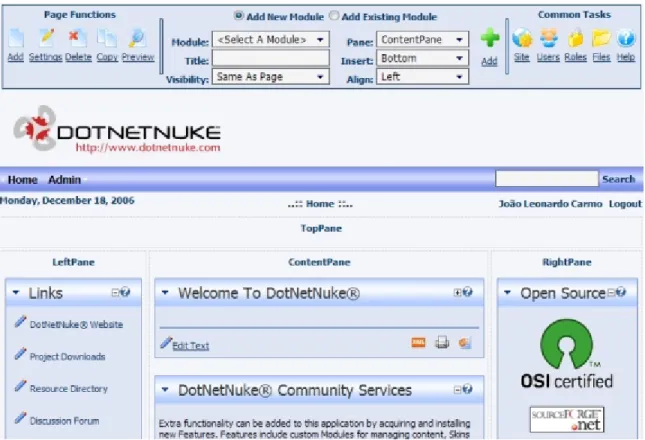Open the Module select dropdown
The width and height of the screenshot is (645, 440).
[x=271, y=39]
